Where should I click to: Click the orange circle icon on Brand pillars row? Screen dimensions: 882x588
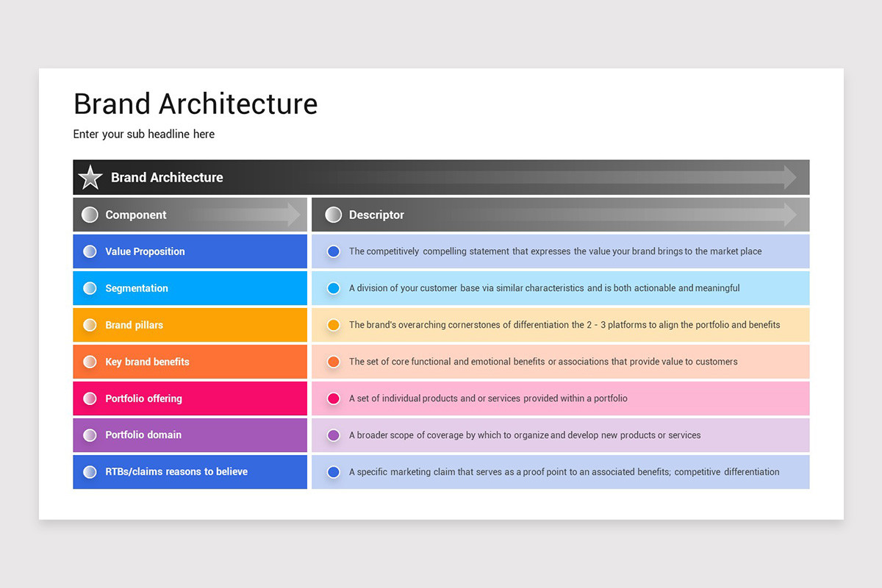(90, 325)
